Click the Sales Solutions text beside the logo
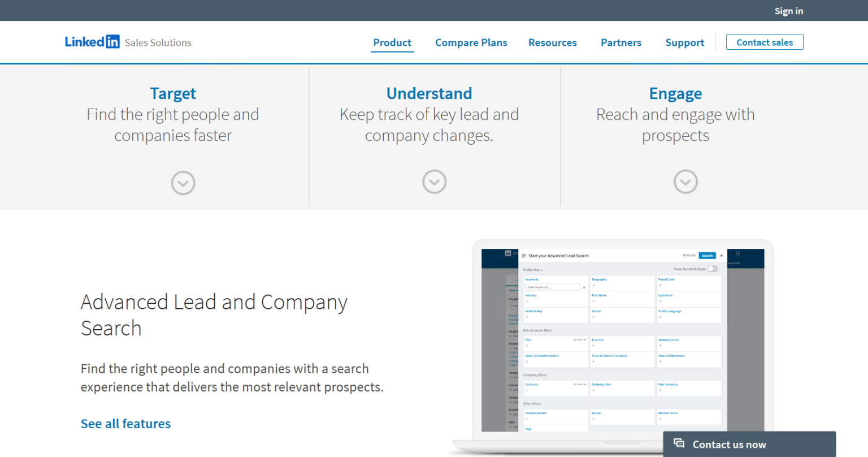868x457 pixels. point(158,42)
